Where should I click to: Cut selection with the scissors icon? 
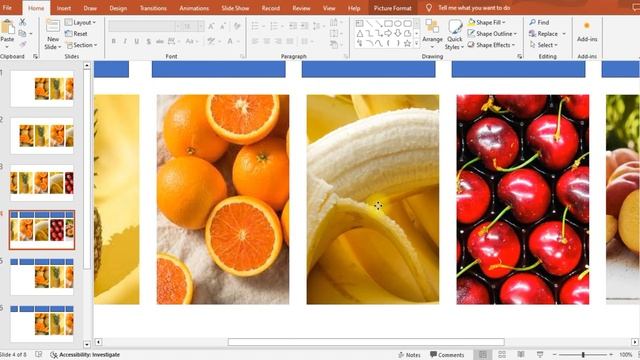pyautogui.click(x=22, y=22)
